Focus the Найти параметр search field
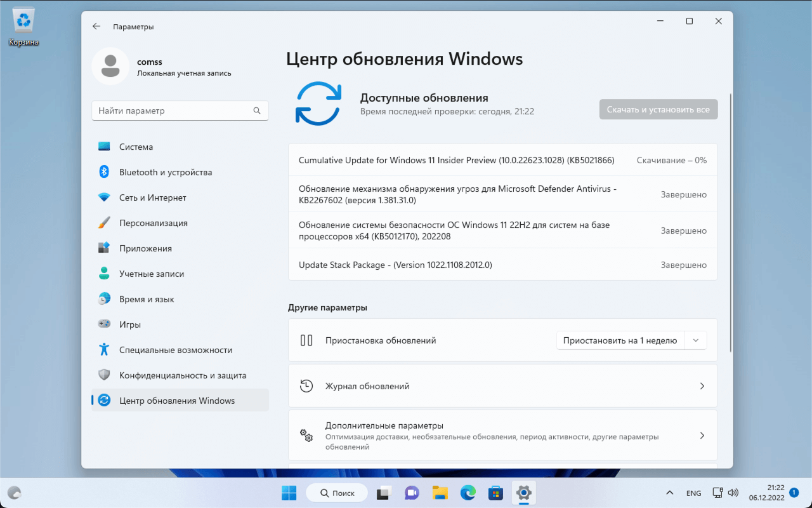The image size is (812, 508). pyautogui.click(x=180, y=110)
